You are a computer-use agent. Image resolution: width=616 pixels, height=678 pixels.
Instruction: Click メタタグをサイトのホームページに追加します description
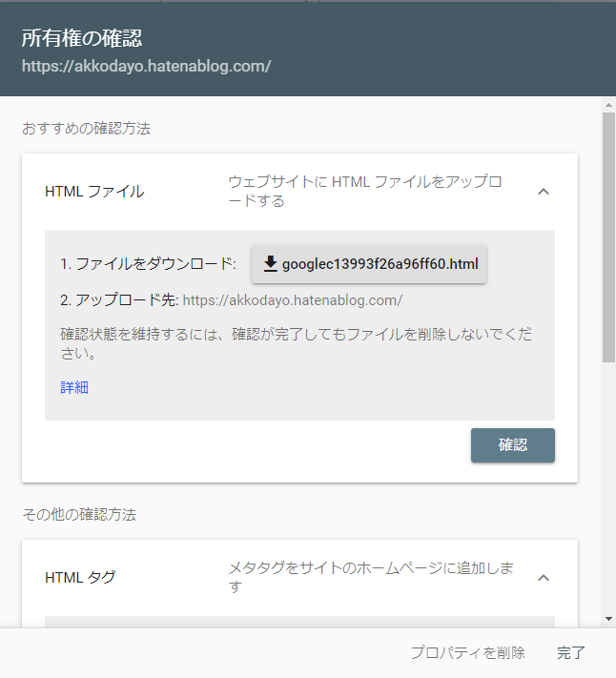pos(371,577)
